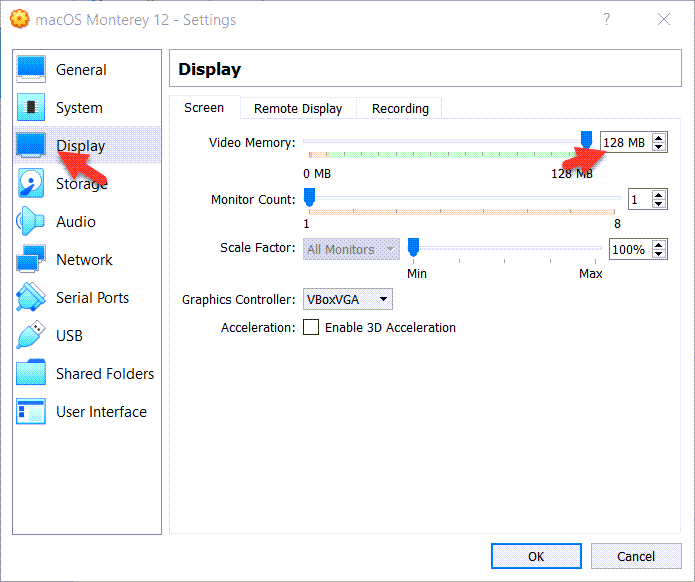The width and height of the screenshot is (695, 582).
Task: Select the Audio speaker icon
Action: click(31, 222)
